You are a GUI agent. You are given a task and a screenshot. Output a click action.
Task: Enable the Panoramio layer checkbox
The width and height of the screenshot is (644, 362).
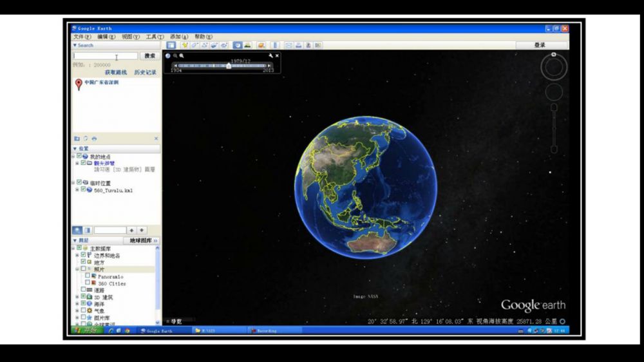(x=88, y=276)
